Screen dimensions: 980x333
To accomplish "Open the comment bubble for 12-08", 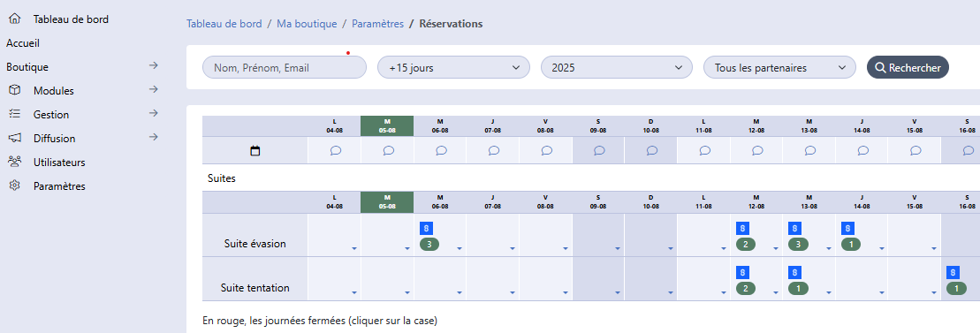I will coord(757,150).
